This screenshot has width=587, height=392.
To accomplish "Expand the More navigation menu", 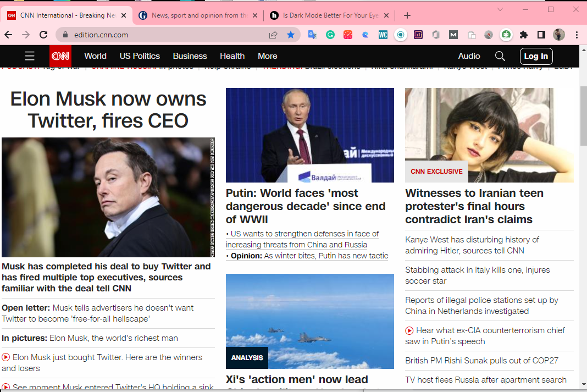I will (267, 56).
